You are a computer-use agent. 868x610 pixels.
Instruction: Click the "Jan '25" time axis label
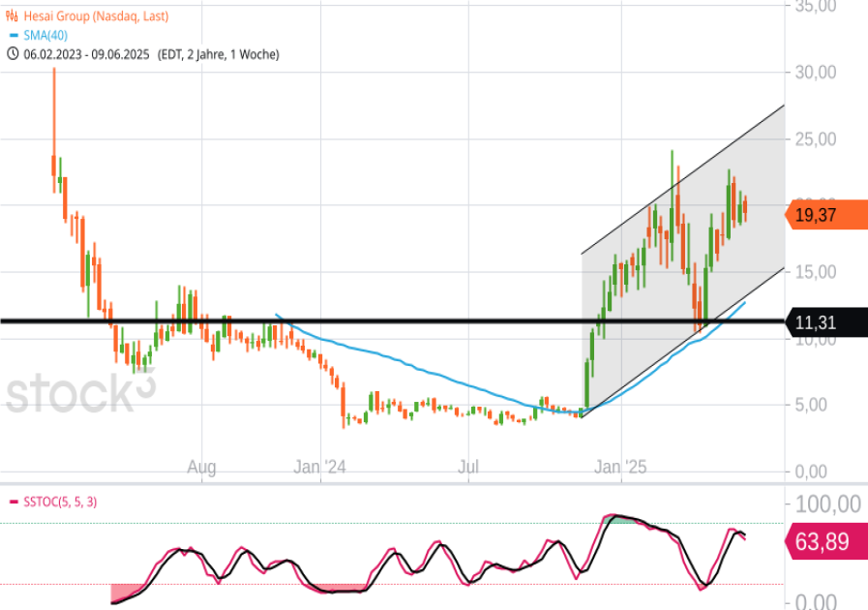click(620, 467)
